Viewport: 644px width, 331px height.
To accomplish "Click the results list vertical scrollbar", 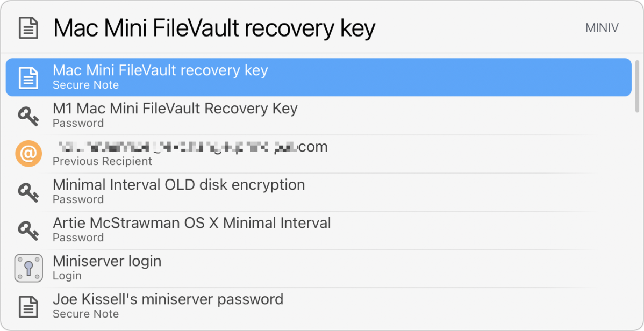I will (637, 85).
